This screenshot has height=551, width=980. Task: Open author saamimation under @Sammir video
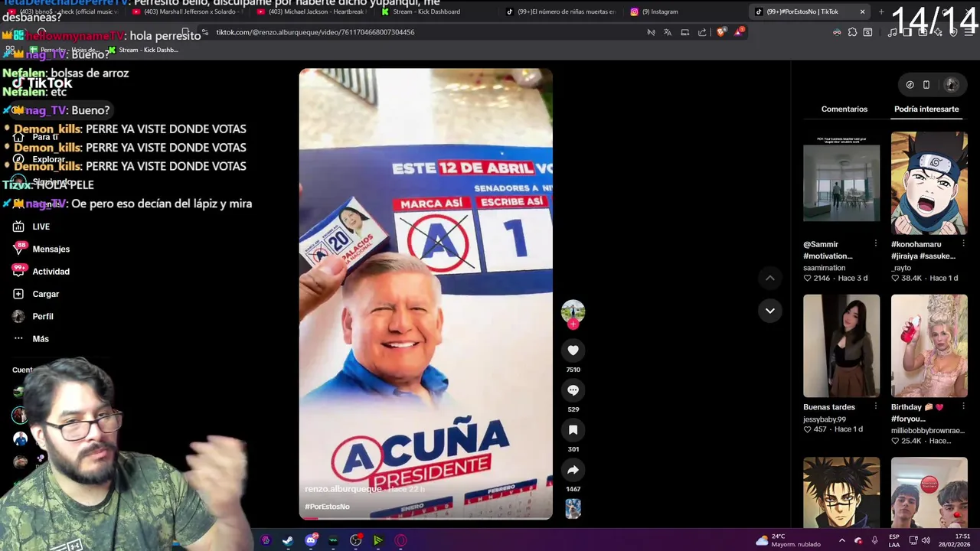[x=825, y=268]
